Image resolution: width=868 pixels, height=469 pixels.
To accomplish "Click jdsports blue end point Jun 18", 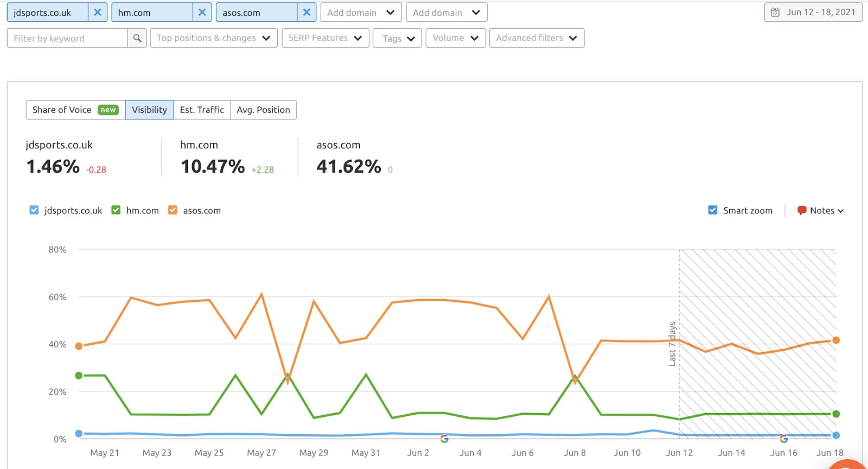I will point(836,435).
